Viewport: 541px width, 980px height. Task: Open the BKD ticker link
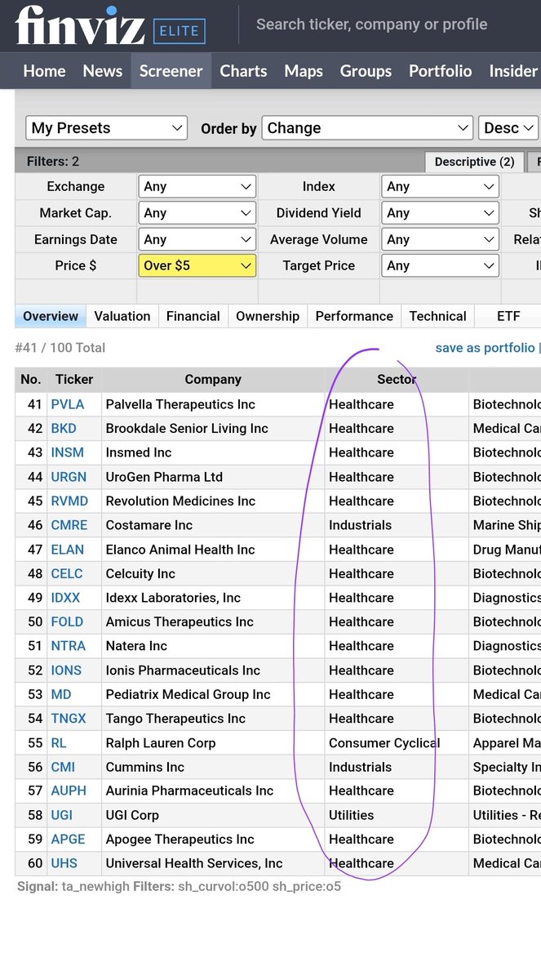pyautogui.click(x=64, y=429)
